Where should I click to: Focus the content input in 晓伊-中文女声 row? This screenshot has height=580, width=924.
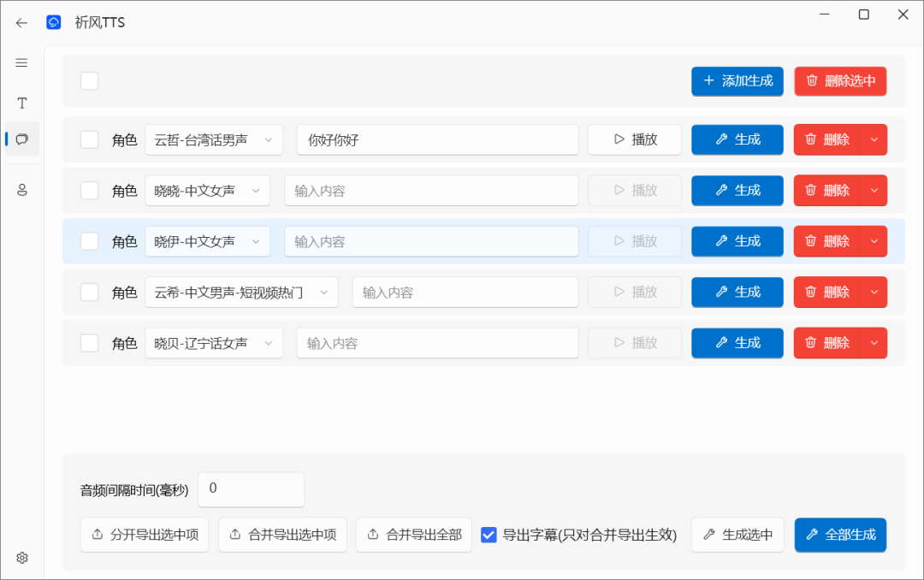[x=431, y=241]
